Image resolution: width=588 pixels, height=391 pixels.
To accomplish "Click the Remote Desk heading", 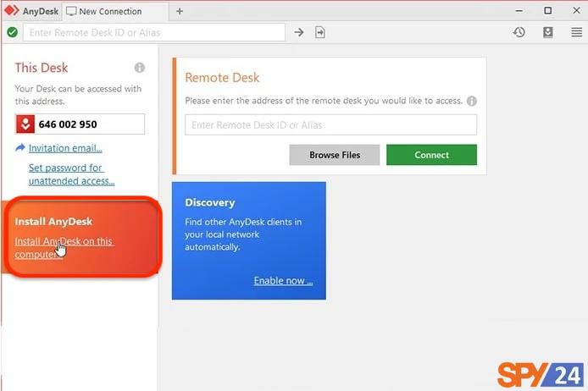I will [x=222, y=78].
